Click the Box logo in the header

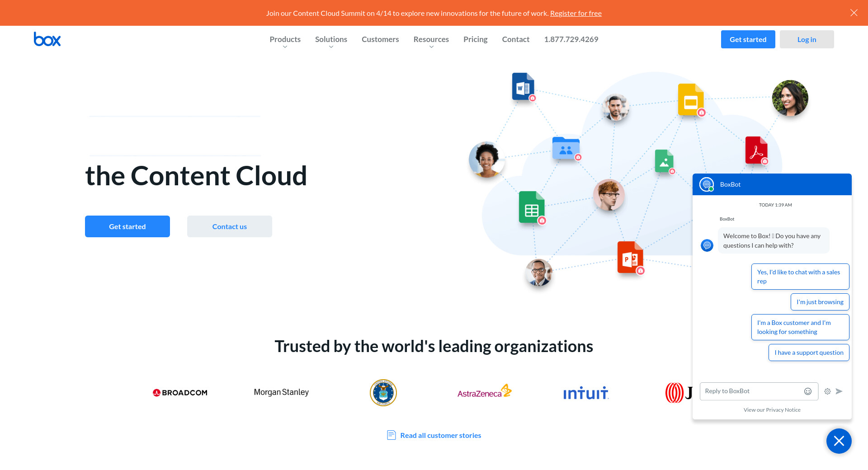47,39
